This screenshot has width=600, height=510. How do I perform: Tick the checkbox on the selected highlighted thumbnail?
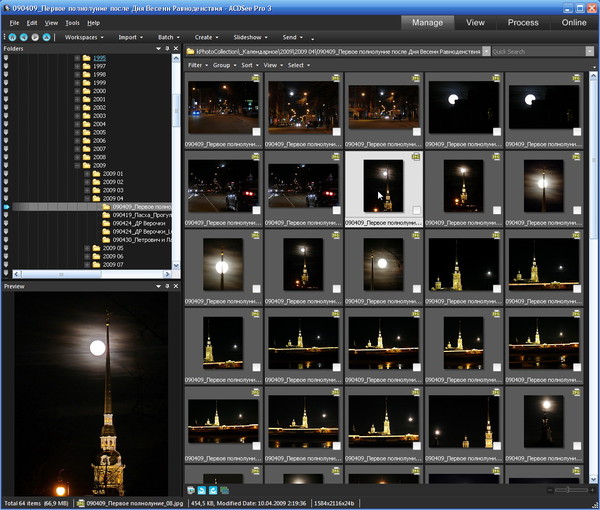point(417,210)
